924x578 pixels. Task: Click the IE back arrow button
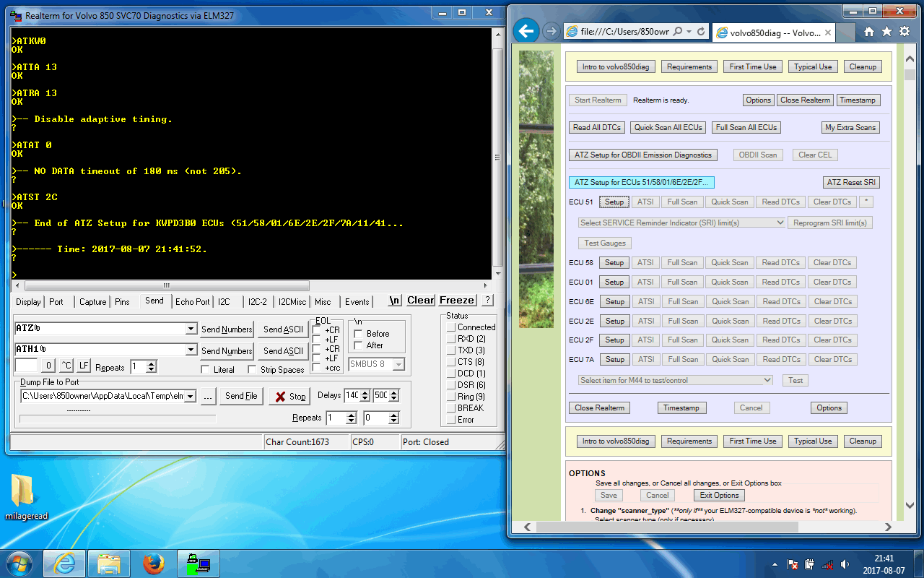point(526,31)
